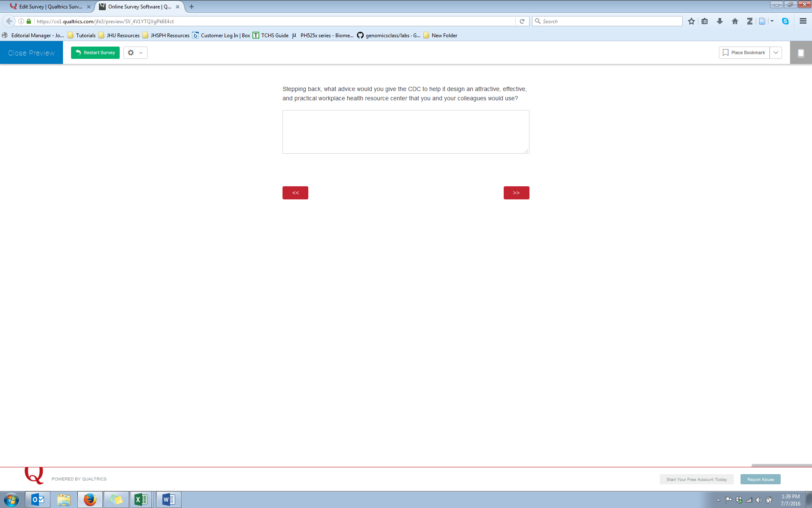Go back to previous survey page
The height and width of the screenshot is (508, 812).
295,193
